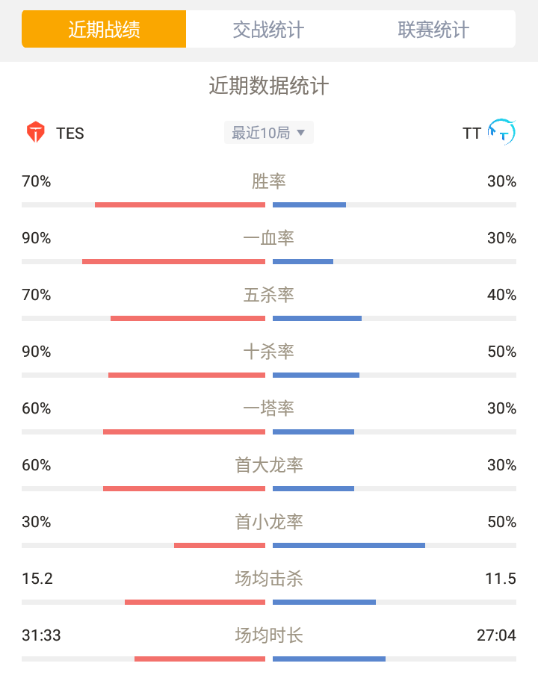Select the TES team name

70,133
